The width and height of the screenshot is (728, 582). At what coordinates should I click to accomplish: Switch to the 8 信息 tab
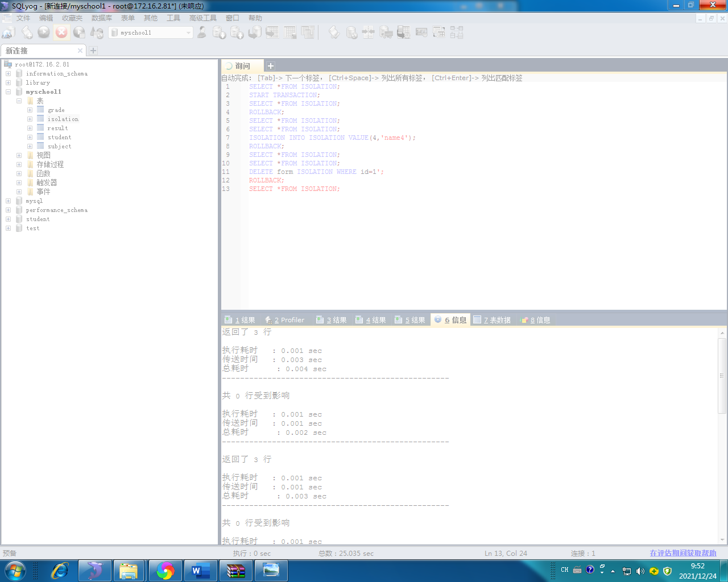click(x=535, y=320)
